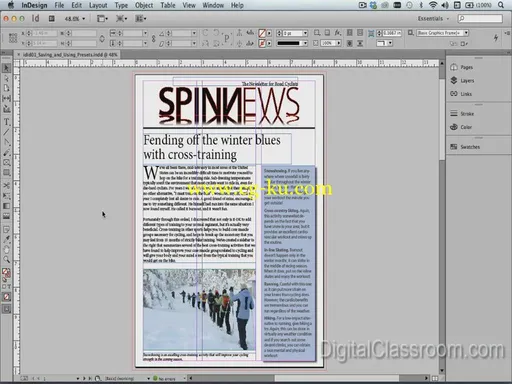Viewport: 512px width, 384px height.
Task: Click the reference point locator grid
Action: point(13,38)
